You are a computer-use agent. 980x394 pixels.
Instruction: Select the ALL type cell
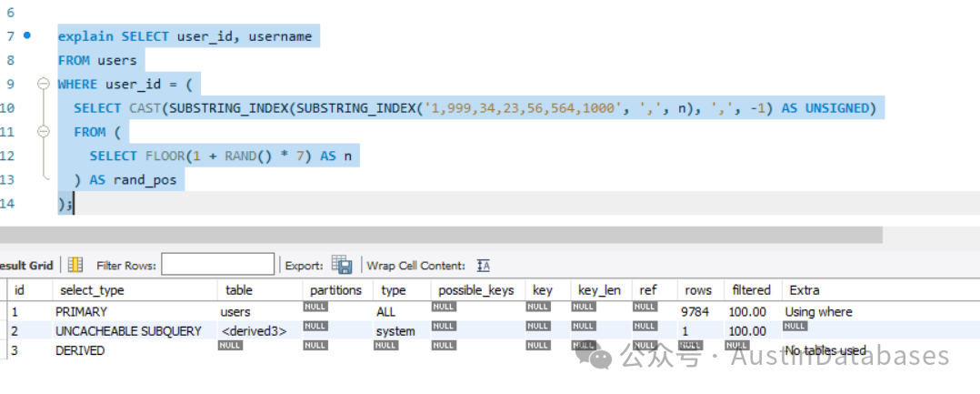(x=385, y=311)
